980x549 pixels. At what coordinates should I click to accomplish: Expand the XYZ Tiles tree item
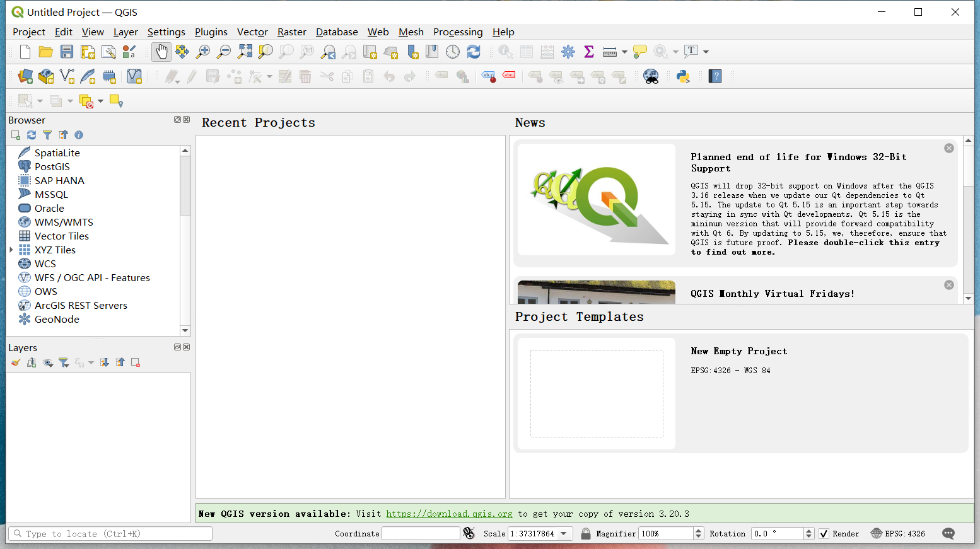click(11, 250)
